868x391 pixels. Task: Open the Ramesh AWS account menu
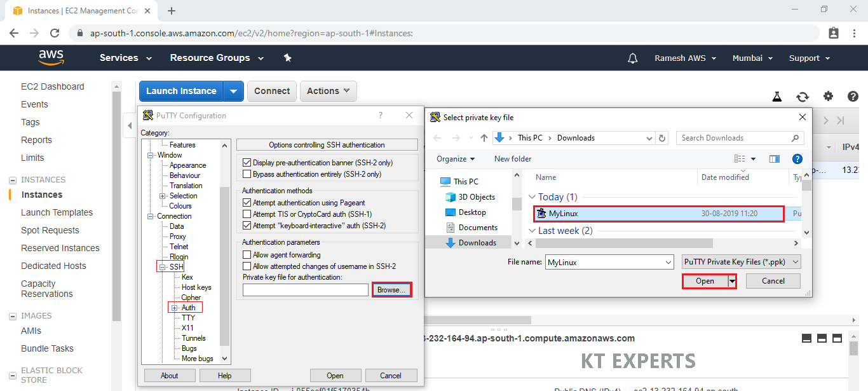click(x=686, y=58)
